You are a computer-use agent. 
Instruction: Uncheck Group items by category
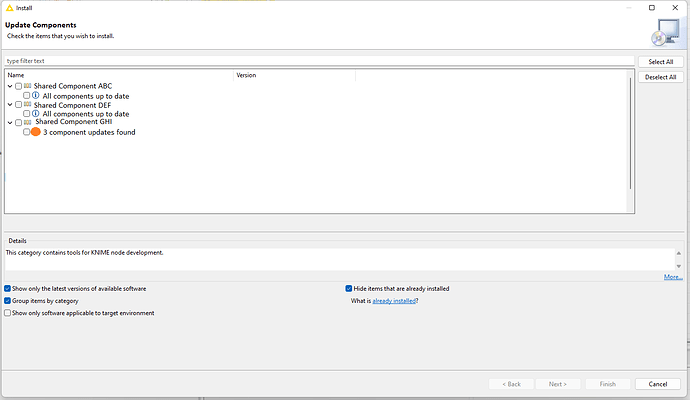click(x=7, y=301)
